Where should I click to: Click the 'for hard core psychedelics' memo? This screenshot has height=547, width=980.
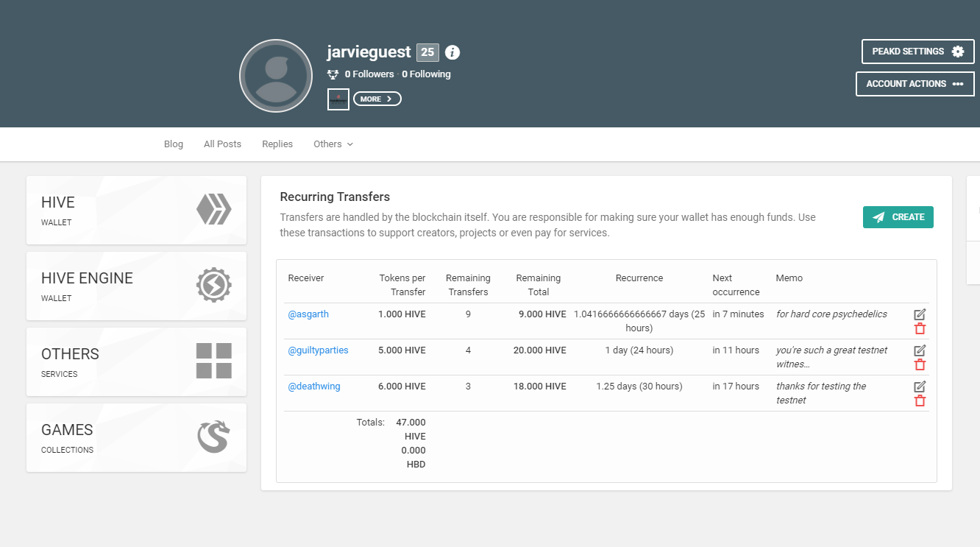click(x=831, y=314)
